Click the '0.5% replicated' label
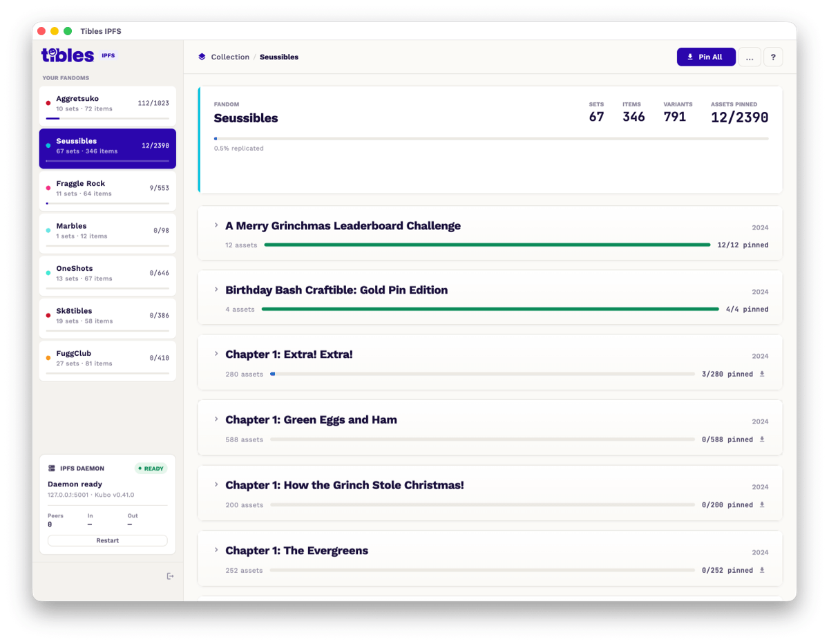 point(238,148)
